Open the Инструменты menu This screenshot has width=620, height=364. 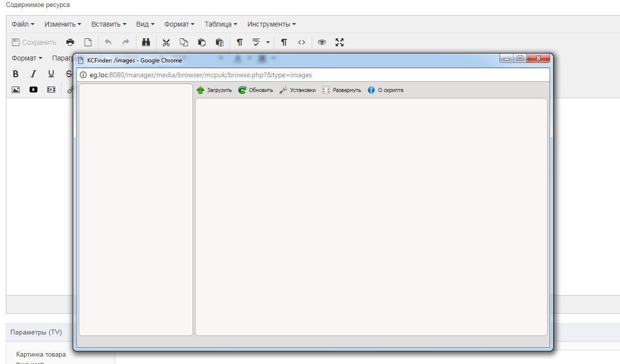pyautogui.click(x=271, y=24)
